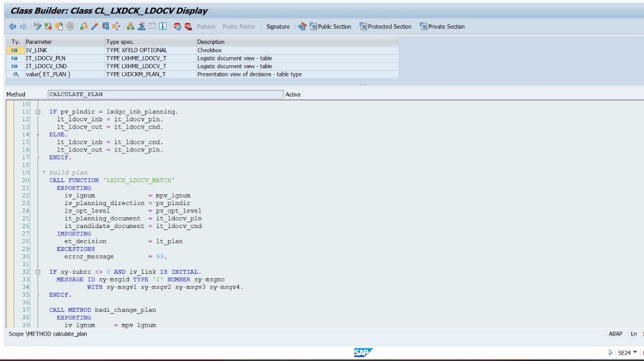This screenshot has width=644, height=361.
Task: Toggle Display/Change mode icon (glasses with pencil)
Action: click(x=38, y=27)
